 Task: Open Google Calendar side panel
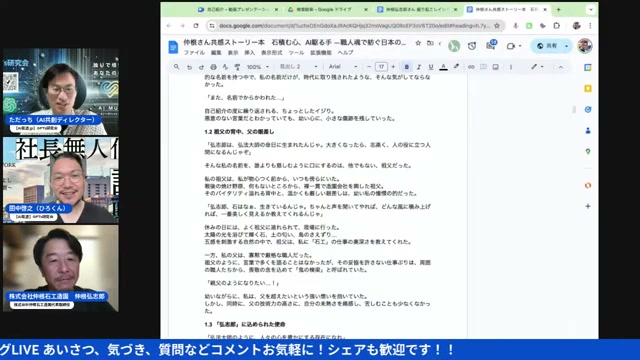click(x=588, y=67)
